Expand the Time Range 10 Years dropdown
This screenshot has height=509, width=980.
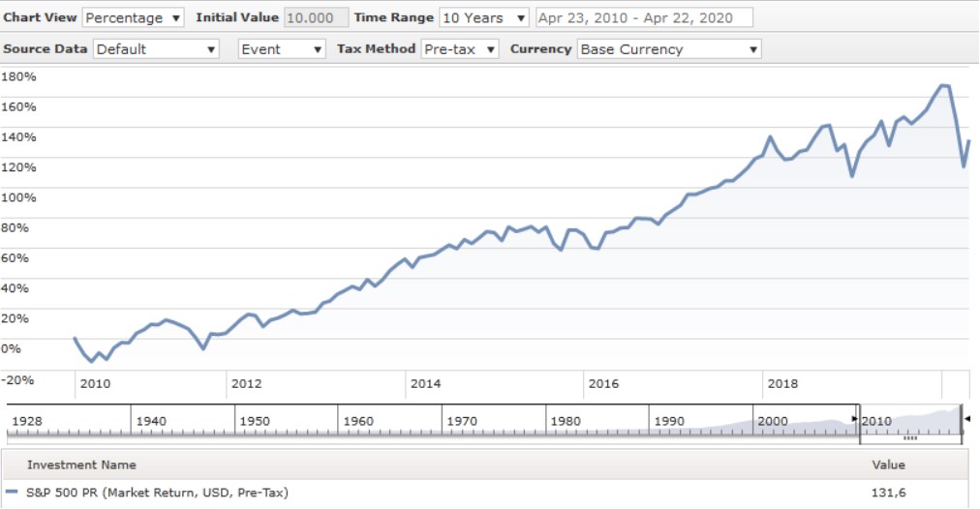483,17
